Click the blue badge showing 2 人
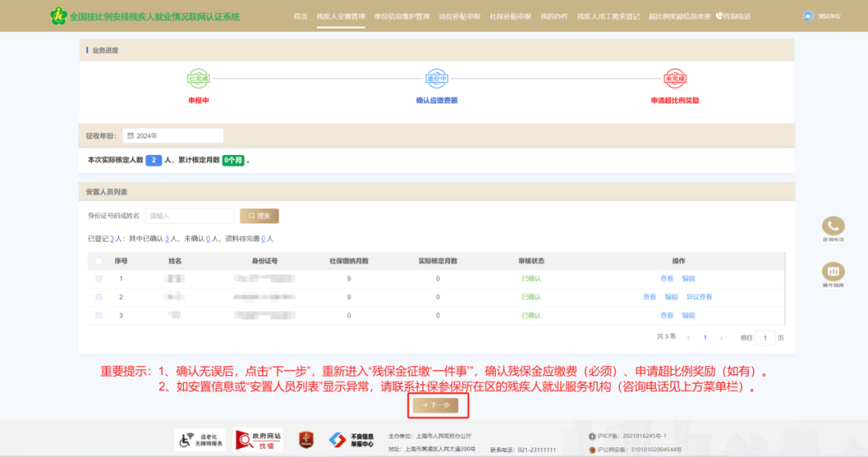 tap(154, 160)
